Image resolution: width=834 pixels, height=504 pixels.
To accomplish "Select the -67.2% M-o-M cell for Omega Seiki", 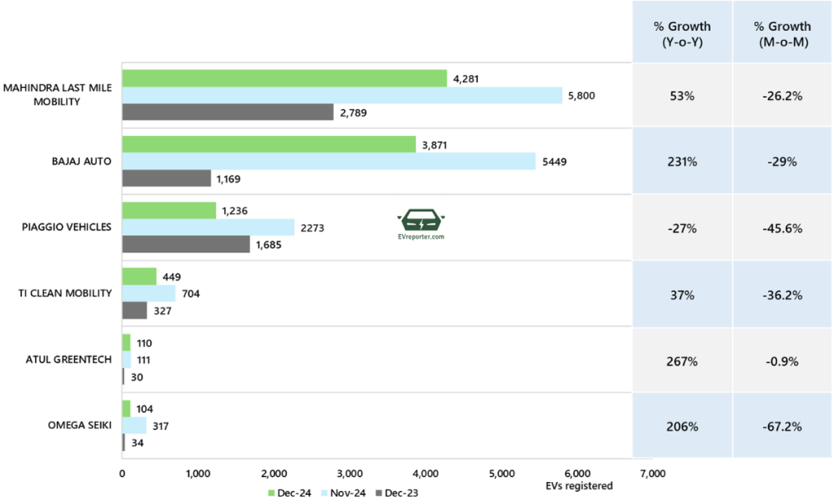I will 783,426.
